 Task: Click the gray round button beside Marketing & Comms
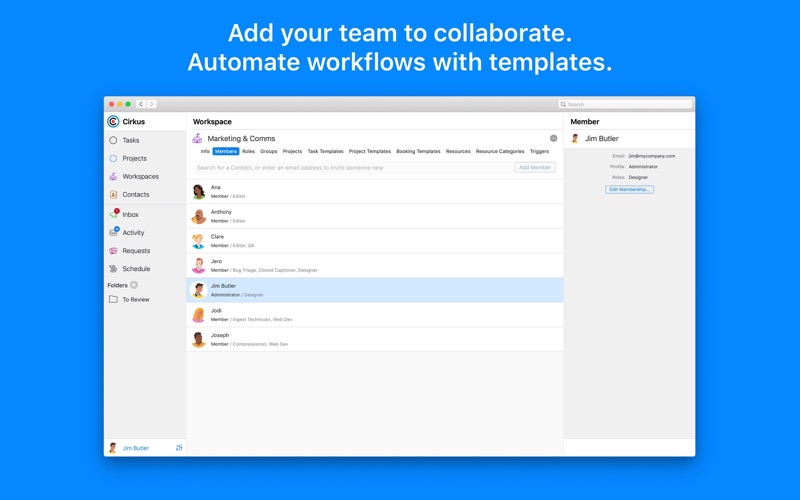[x=554, y=138]
